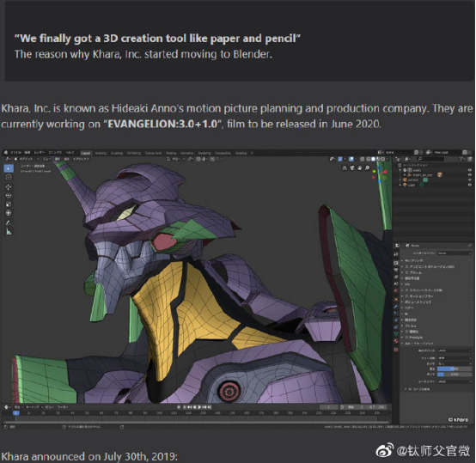Enable the Motion Blur checkbox
This screenshot has height=463, width=476.
tap(406, 296)
